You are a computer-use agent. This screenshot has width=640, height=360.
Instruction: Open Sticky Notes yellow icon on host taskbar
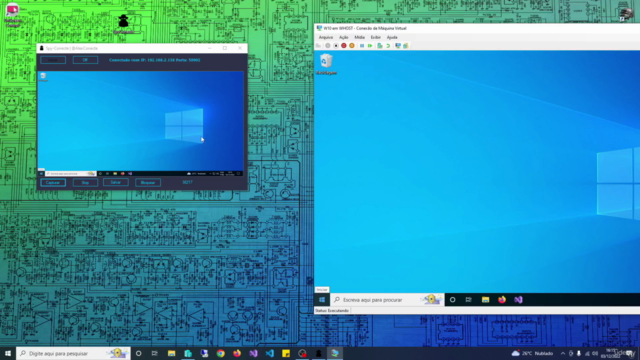coord(286,353)
